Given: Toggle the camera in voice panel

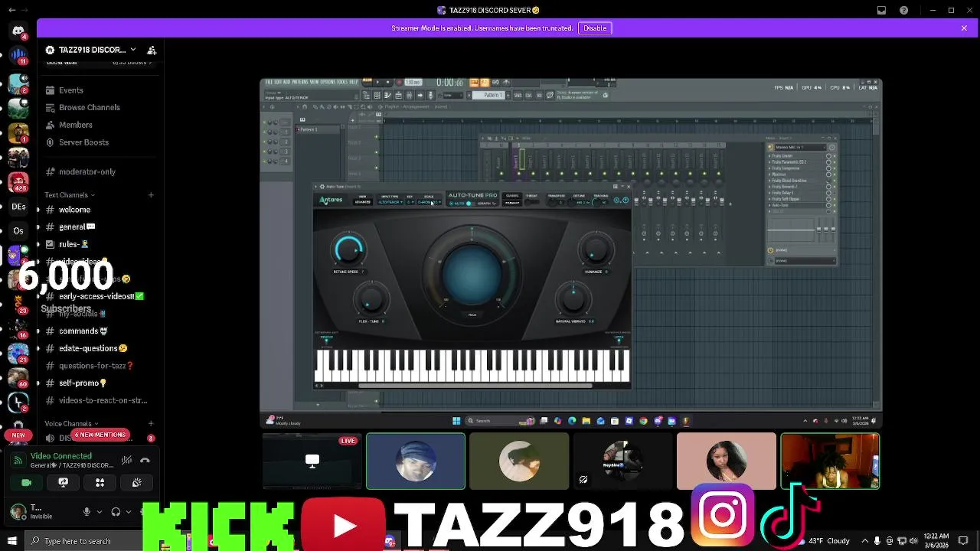Looking at the screenshot, I should point(27,483).
